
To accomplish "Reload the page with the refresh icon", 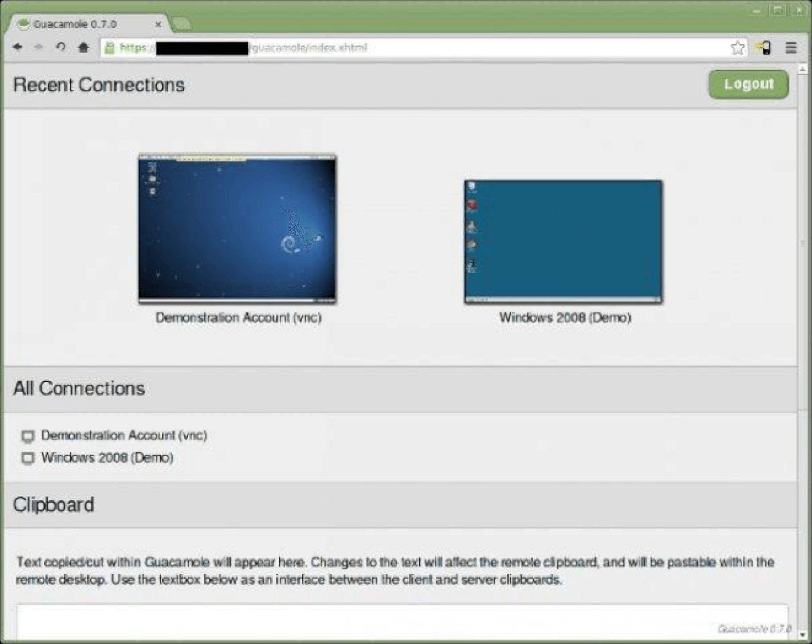I will 61,47.
